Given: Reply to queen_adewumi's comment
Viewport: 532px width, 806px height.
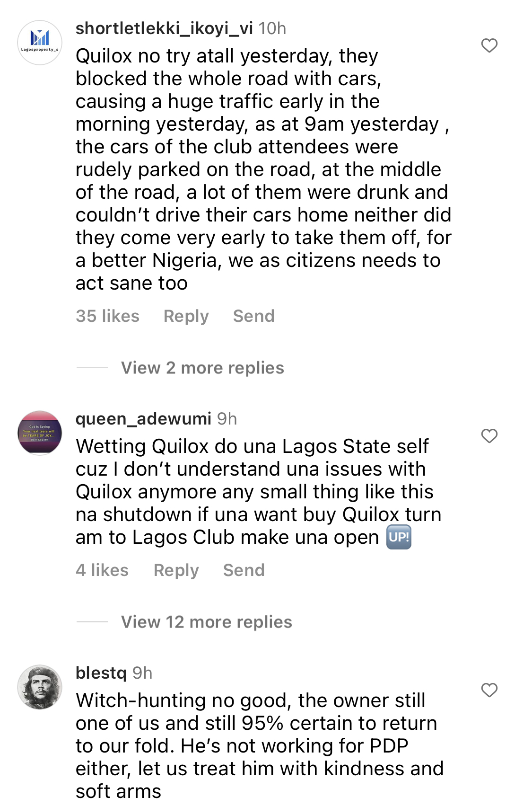Looking at the screenshot, I should tap(176, 570).
